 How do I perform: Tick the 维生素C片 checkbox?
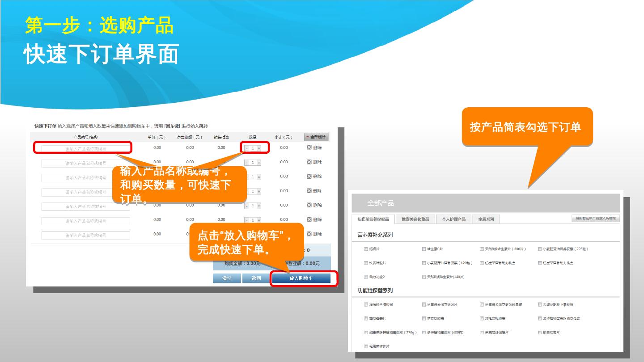(424, 249)
